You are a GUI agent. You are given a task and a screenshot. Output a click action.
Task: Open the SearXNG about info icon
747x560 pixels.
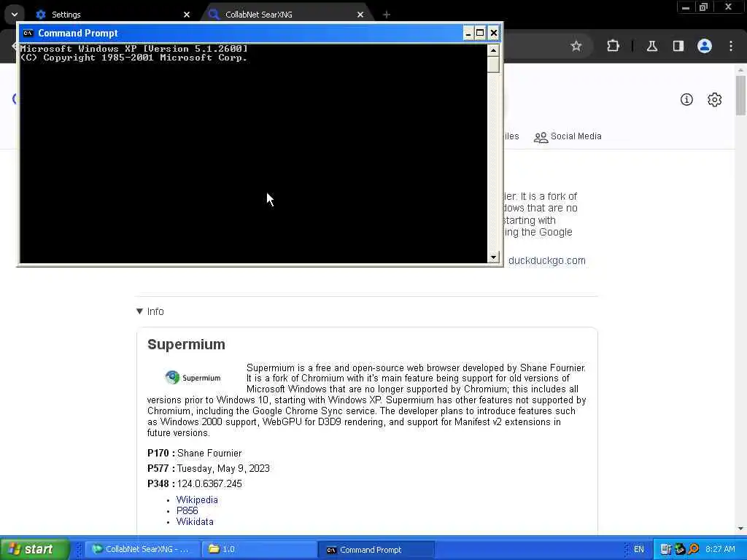point(686,99)
